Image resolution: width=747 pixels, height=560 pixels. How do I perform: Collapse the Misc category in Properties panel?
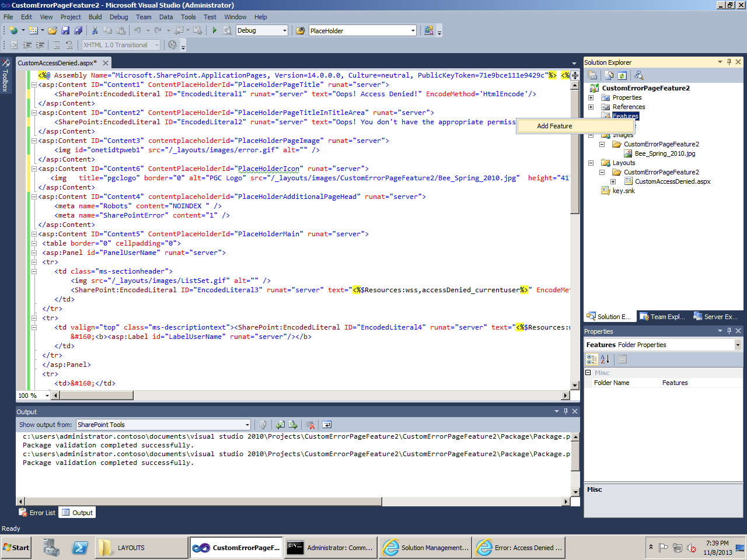[588, 372]
